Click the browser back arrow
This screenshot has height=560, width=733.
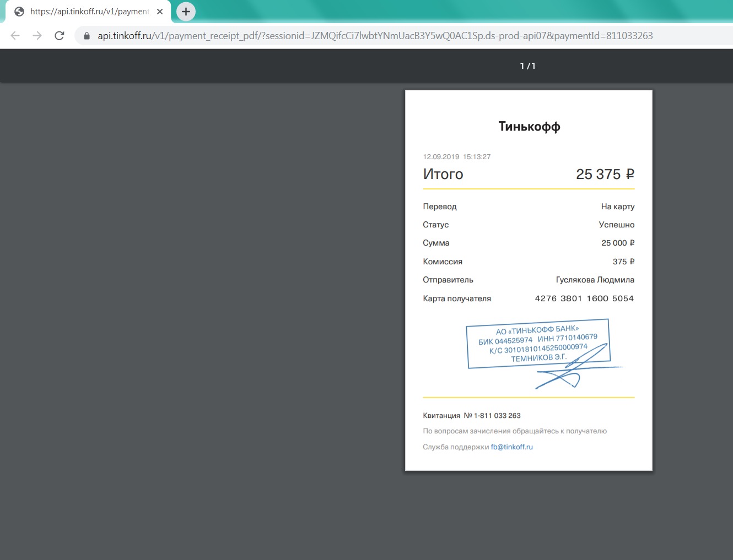15,36
